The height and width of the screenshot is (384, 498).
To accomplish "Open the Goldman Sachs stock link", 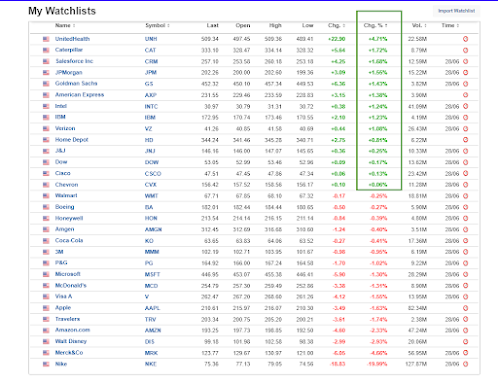I will 76,84.
